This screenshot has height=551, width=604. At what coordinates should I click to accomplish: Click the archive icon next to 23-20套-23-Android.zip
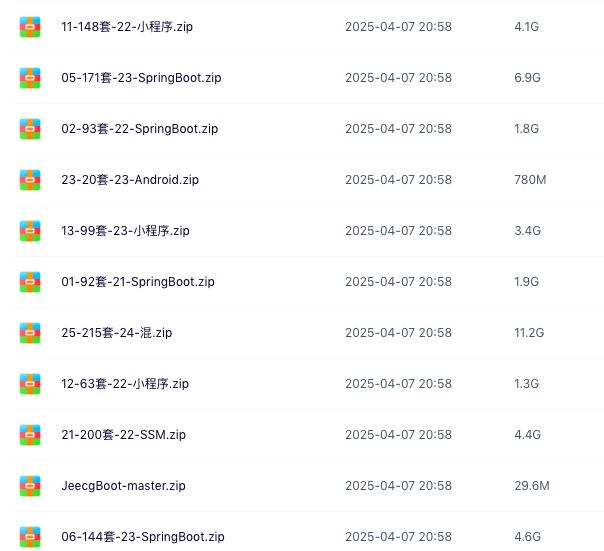coord(30,180)
